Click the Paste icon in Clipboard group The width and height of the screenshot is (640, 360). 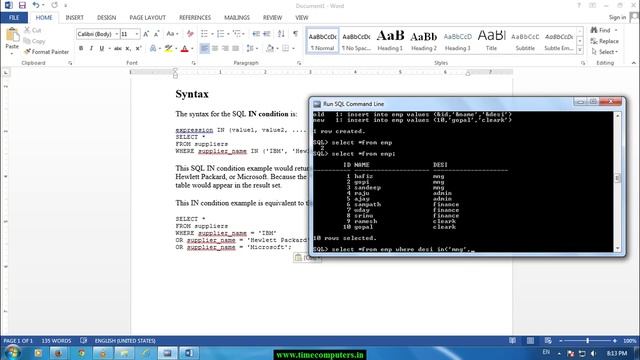click(x=12, y=36)
